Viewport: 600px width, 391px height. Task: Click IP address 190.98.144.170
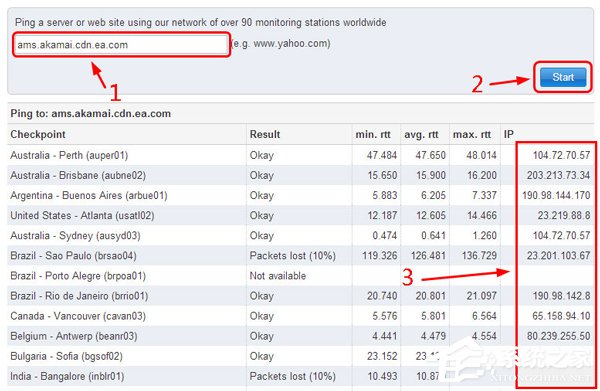coord(556,196)
